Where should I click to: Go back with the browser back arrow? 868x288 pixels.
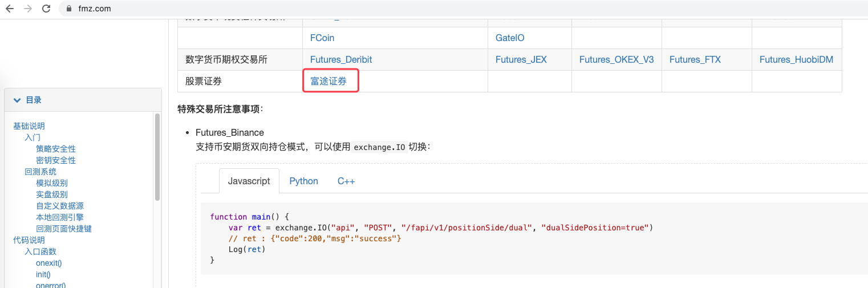9,9
